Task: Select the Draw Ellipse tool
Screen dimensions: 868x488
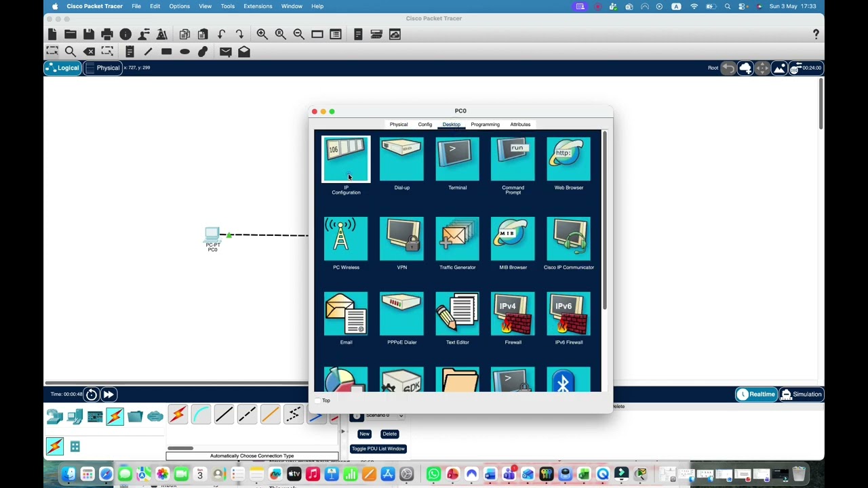Action: pos(184,52)
